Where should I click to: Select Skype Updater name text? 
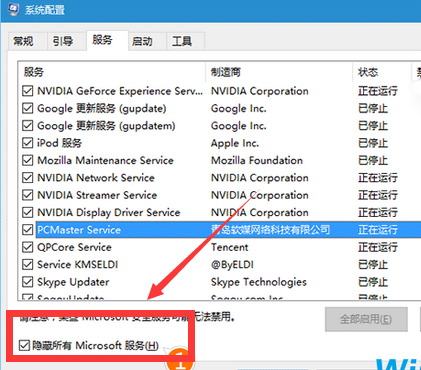[73, 282]
